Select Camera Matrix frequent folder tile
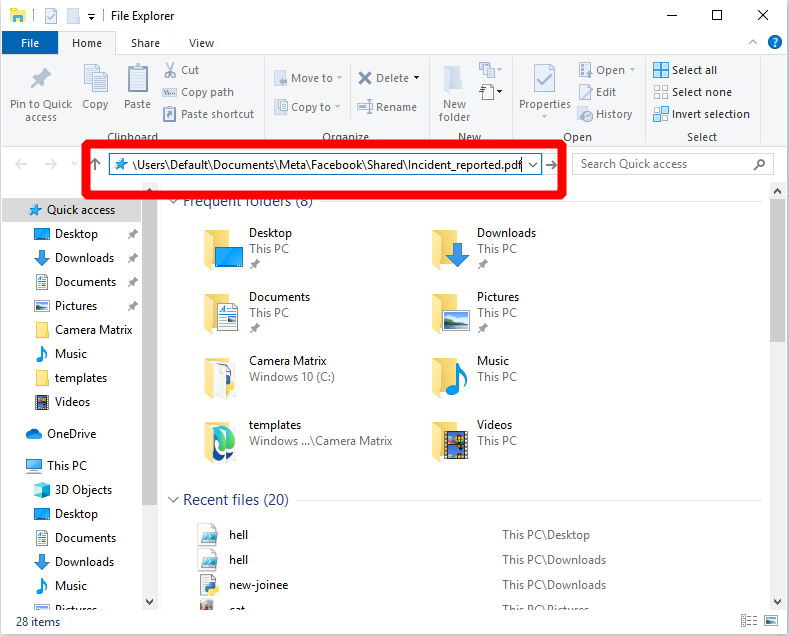 [270, 376]
